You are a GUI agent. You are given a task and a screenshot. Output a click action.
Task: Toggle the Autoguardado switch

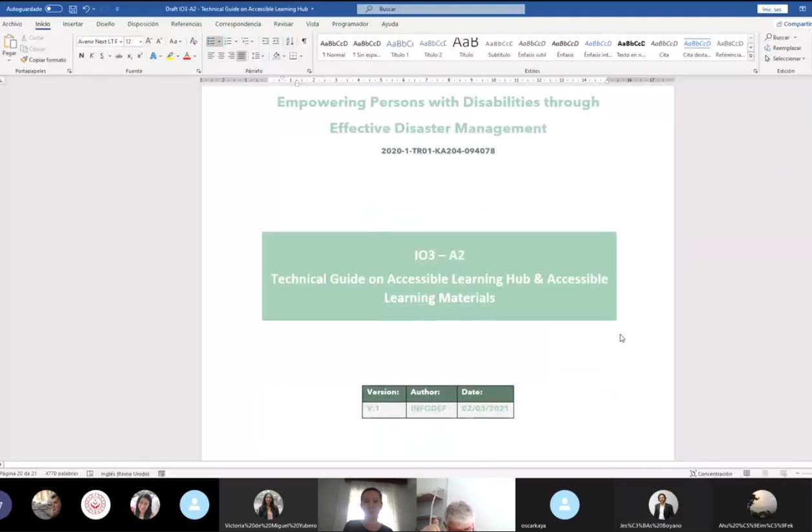click(x=54, y=9)
